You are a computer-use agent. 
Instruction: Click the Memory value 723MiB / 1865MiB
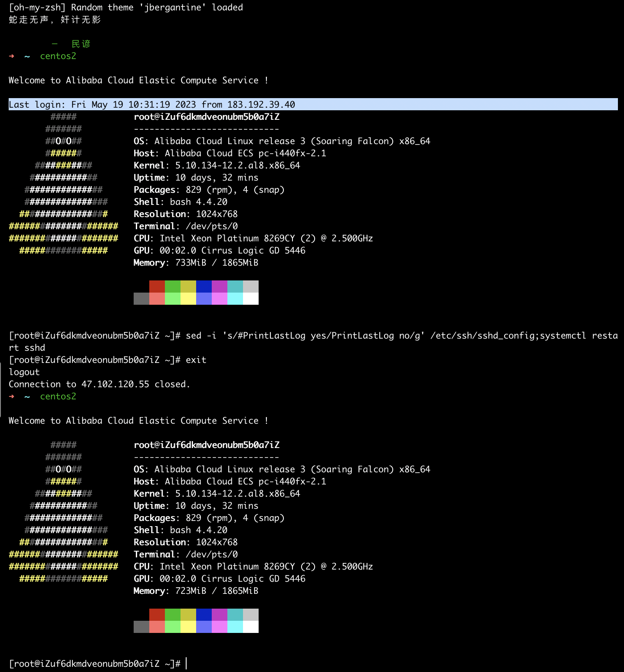(217, 591)
